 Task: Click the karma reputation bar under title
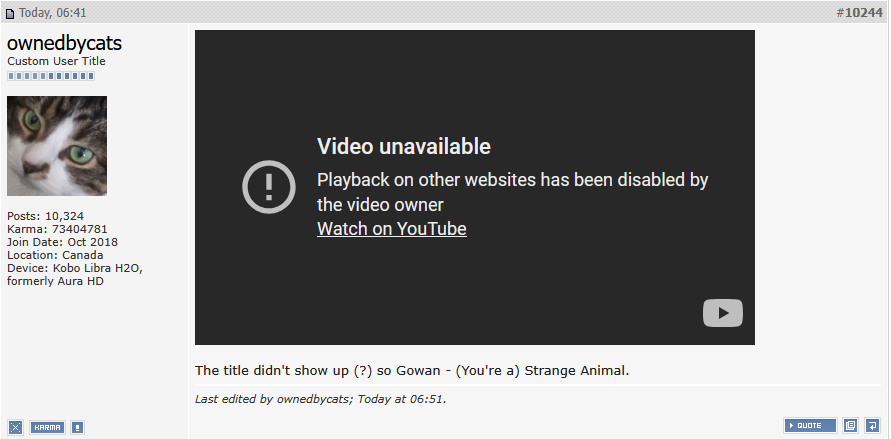[x=51, y=76]
